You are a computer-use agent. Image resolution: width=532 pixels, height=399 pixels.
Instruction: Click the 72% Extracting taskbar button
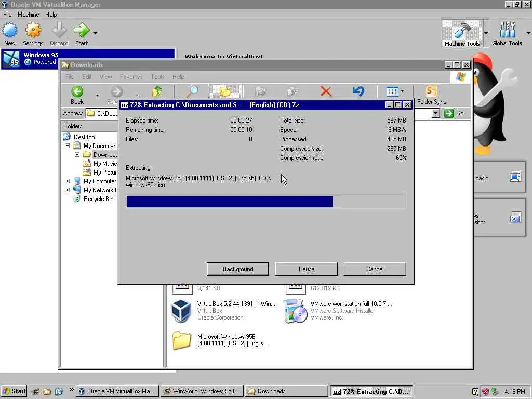(371, 392)
